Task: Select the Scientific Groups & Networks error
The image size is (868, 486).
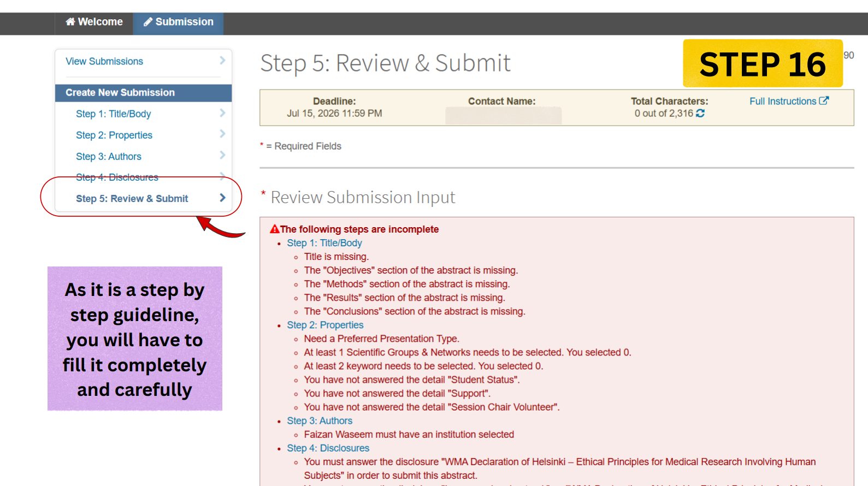Action: tap(468, 352)
